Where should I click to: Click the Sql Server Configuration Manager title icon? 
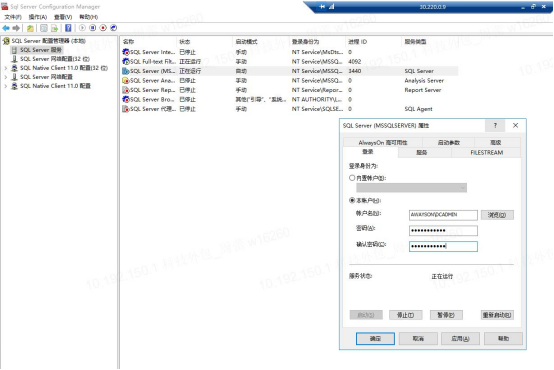pyautogui.click(x=5, y=6)
